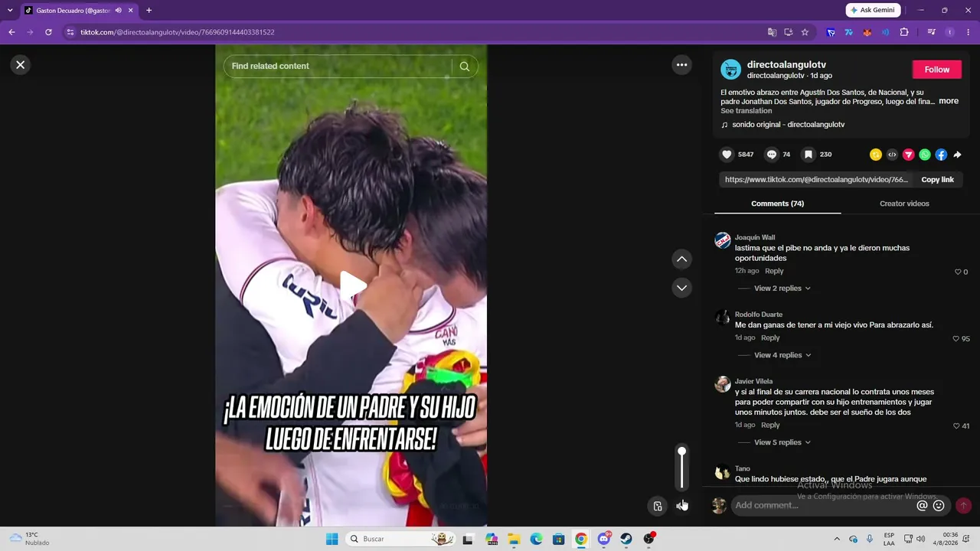980x551 pixels.
Task: Click the search magnifier in Find related content
Action: 465,67
